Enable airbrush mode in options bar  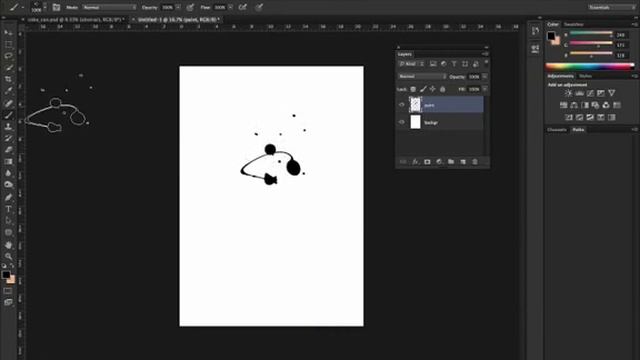coord(243,7)
